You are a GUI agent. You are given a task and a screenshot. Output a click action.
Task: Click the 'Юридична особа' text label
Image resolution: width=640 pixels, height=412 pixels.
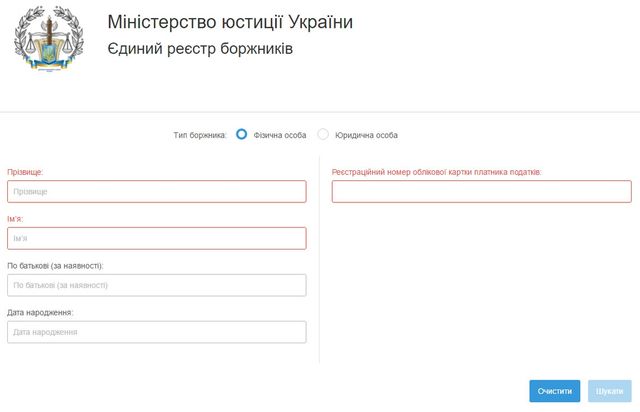tap(366, 135)
